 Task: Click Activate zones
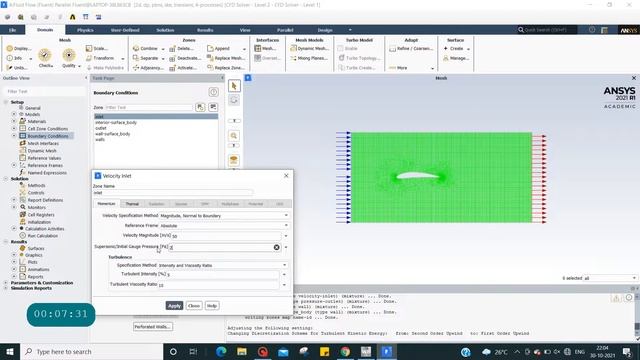[x=183, y=68]
